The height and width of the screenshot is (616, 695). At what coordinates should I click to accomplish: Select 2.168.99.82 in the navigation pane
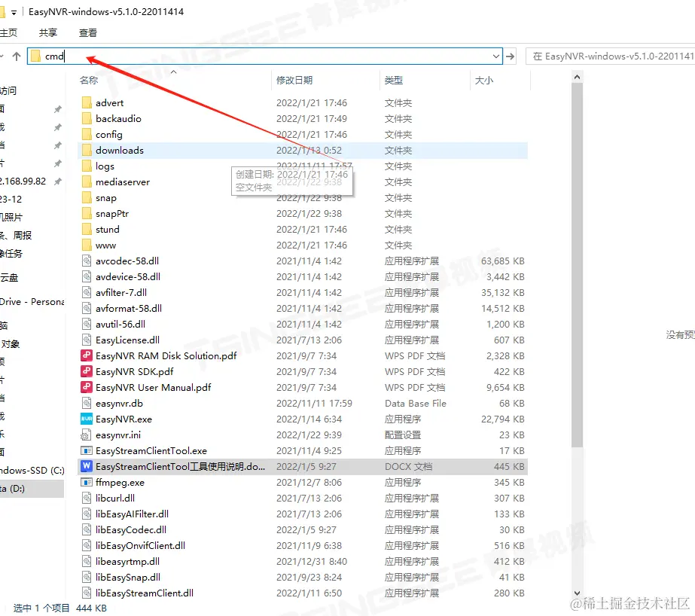coord(23,181)
